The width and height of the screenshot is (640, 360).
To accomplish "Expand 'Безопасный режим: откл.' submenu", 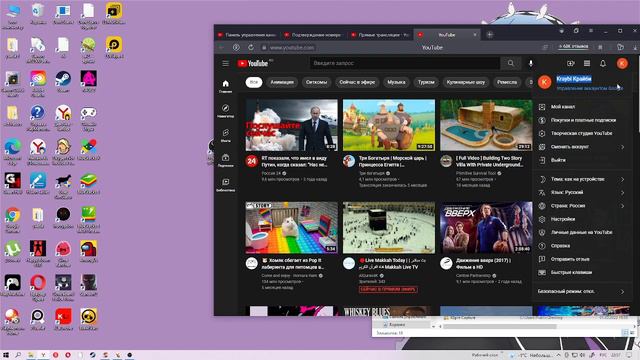I will point(581,291).
